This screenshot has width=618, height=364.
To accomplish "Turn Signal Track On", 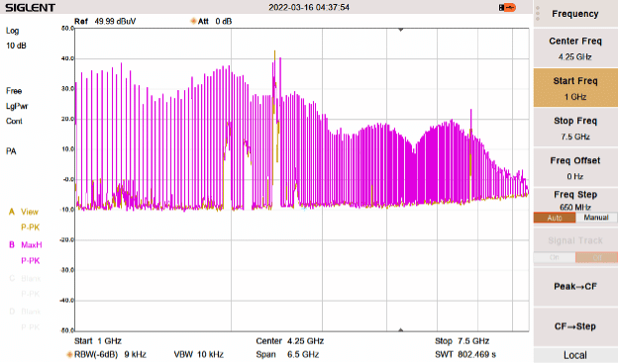I will (x=555, y=257).
